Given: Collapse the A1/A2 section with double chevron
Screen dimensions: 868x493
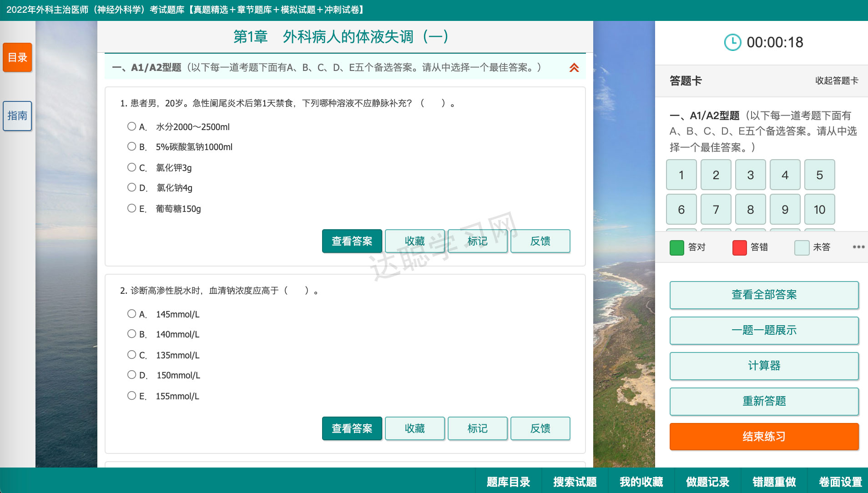Looking at the screenshot, I should [574, 68].
